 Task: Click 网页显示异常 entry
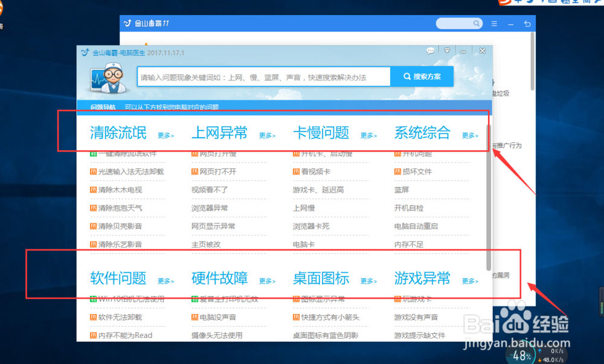(x=213, y=226)
